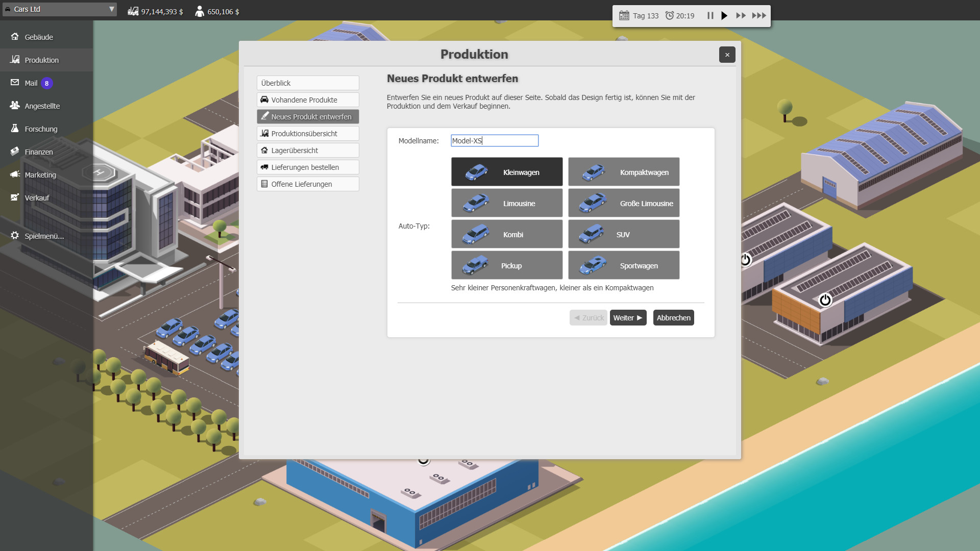Open Gebäude from the sidebar
The width and height of the screenshot is (980, 551).
(x=39, y=37)
